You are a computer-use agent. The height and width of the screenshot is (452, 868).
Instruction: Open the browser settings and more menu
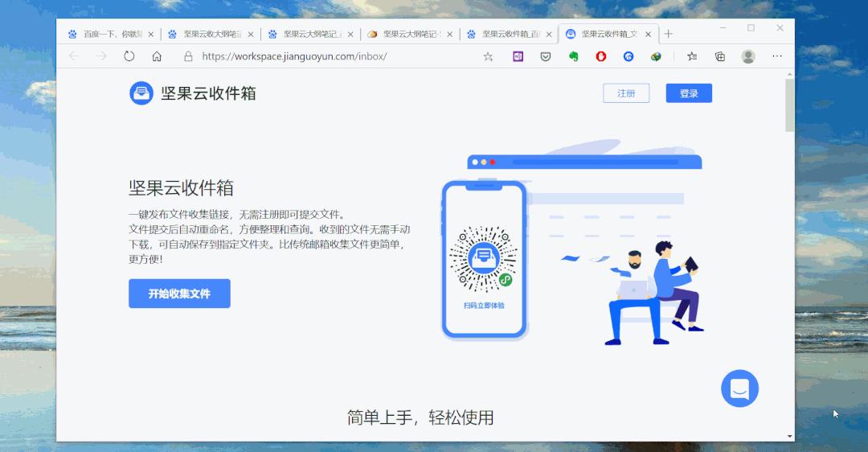[x=777, y=56]
